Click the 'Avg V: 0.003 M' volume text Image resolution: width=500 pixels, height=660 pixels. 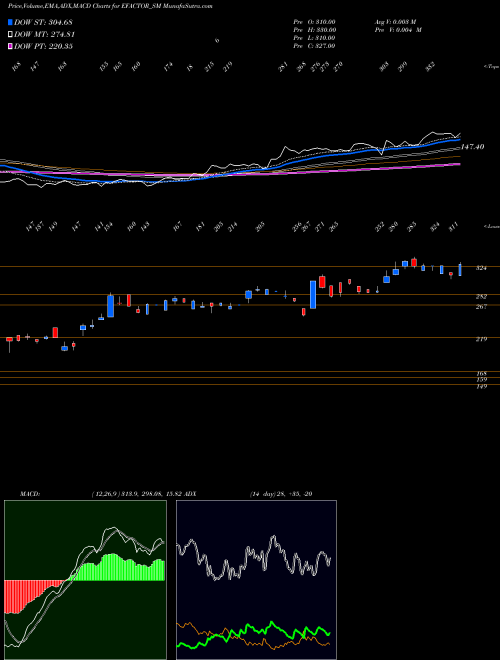coord(396,22)
